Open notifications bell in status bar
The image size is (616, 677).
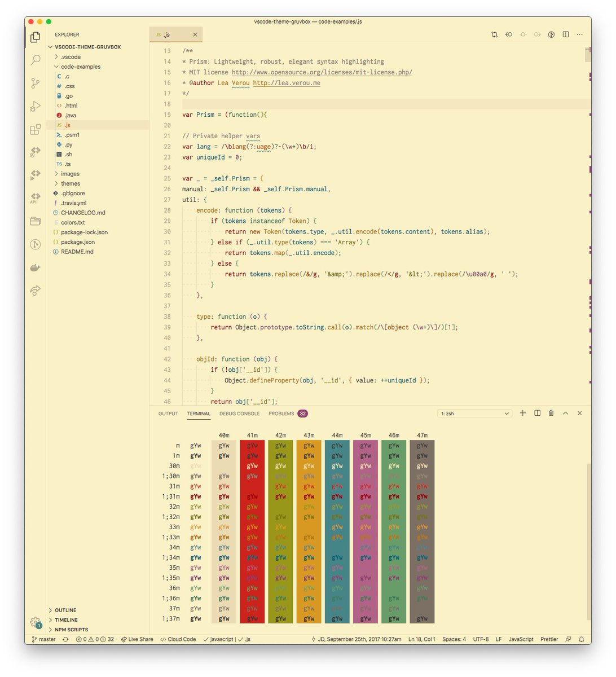(581, 639)
